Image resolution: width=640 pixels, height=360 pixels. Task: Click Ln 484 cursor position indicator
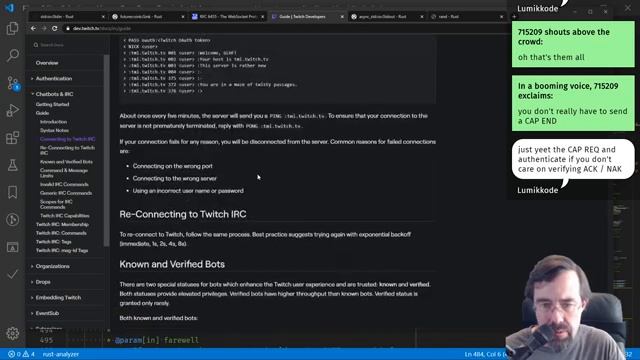[484, 354]
